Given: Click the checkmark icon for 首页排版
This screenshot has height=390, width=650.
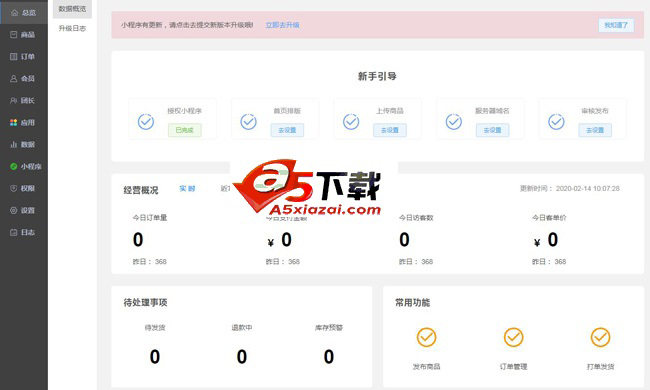Looking at the screenshot, I should click(x=248, y=122).
